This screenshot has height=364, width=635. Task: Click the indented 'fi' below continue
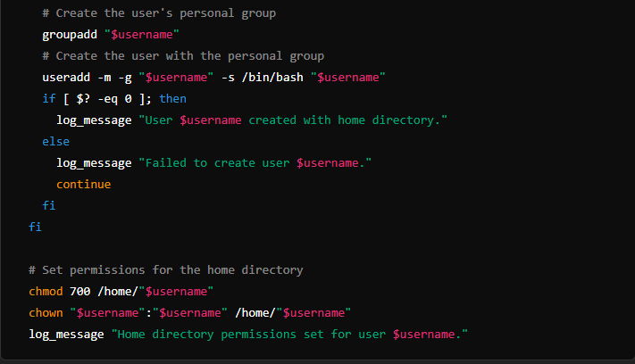point(48,205)
